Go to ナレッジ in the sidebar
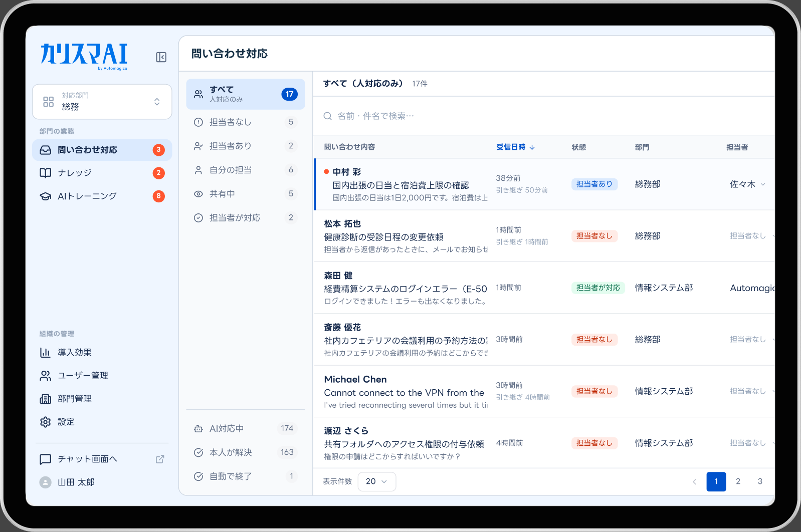 pyautogui.click(x=102, y=173)
